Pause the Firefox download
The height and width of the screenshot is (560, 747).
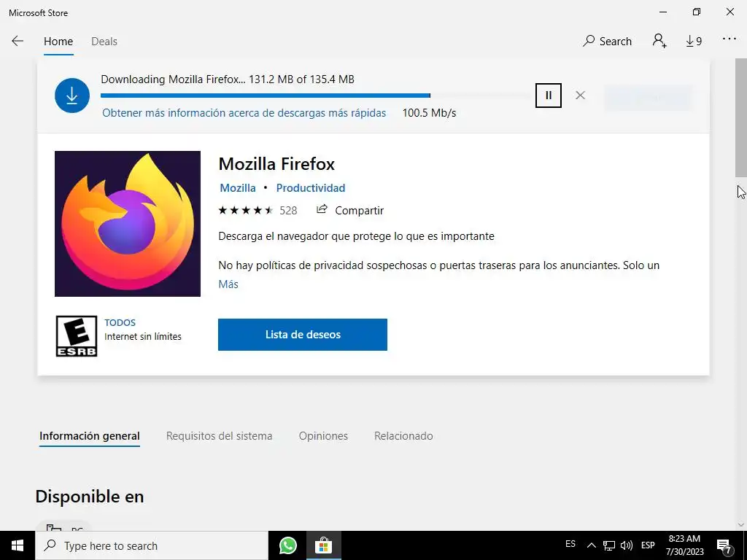(549, 96)
